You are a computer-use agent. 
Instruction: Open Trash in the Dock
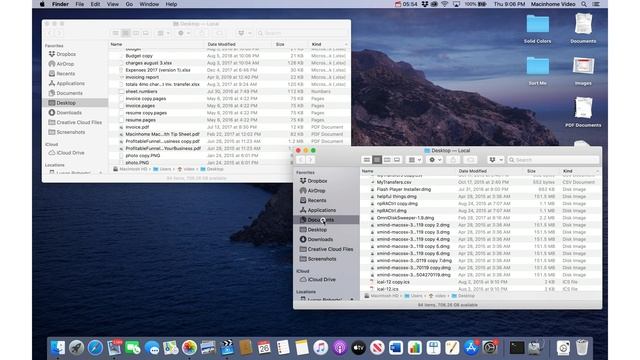click(x=582, y=348)
